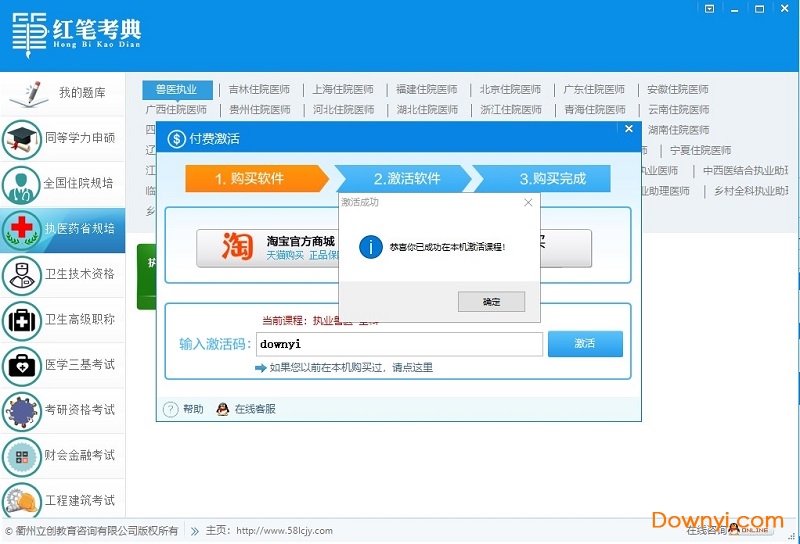Open step 2. 激活软件
The height and width of the screenshot is (544, 800).
pyautogui.click(x=404, y=179)
